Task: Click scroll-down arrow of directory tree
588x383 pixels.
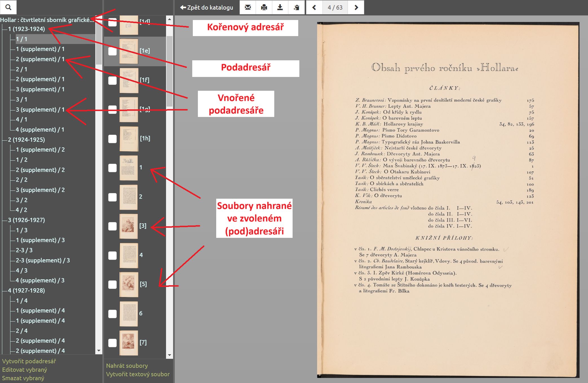Action: (99, 351)
